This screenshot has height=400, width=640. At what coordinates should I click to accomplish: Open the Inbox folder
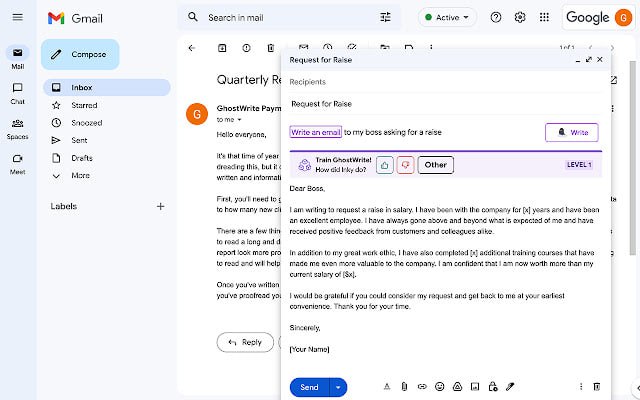pyautogui.click(x=82, y=88)
